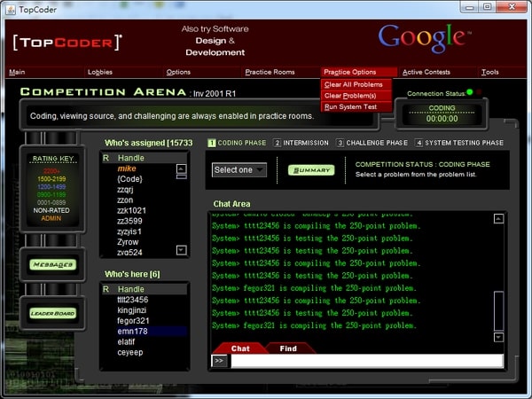Open the Tools menu
Screen dimensions: 532x399
490,72
